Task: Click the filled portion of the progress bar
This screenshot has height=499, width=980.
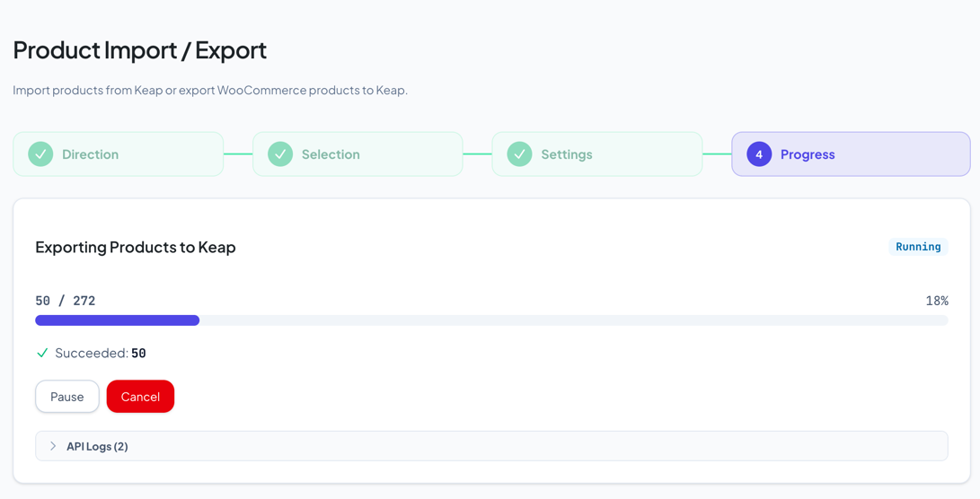Action: (117, 320)
